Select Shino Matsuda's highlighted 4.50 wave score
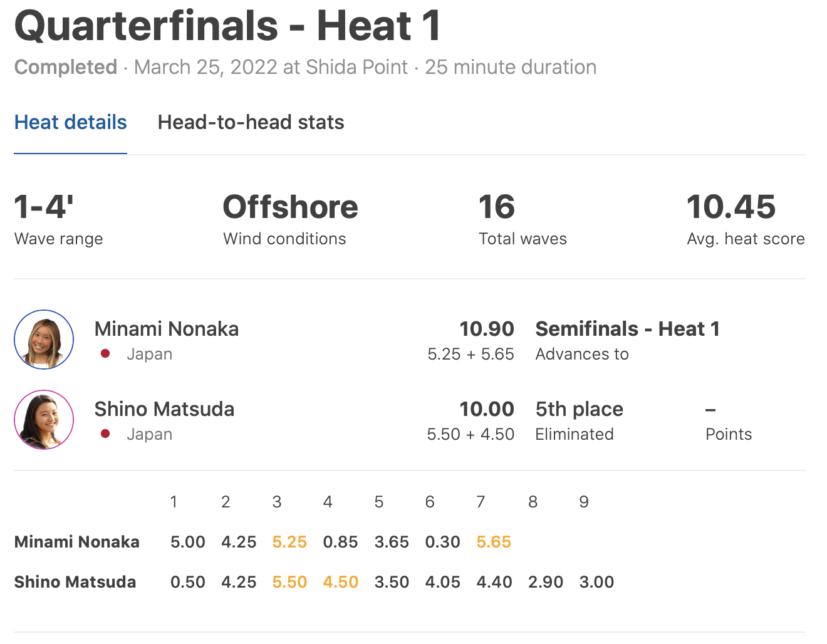Image resolution: width=827 pixels, height=644 pixels. pos(341,582)
